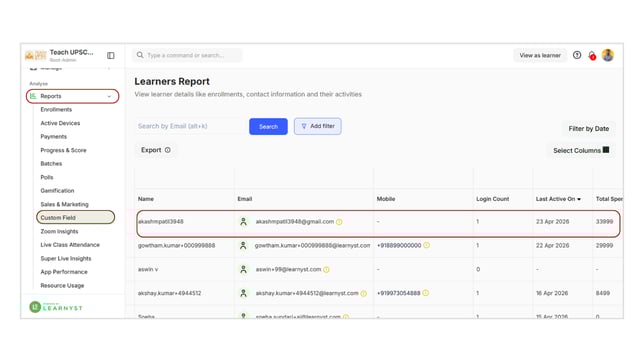Viewport: 644px width, 362px height.
Task: Click the Add filter button
Action: 317,126
